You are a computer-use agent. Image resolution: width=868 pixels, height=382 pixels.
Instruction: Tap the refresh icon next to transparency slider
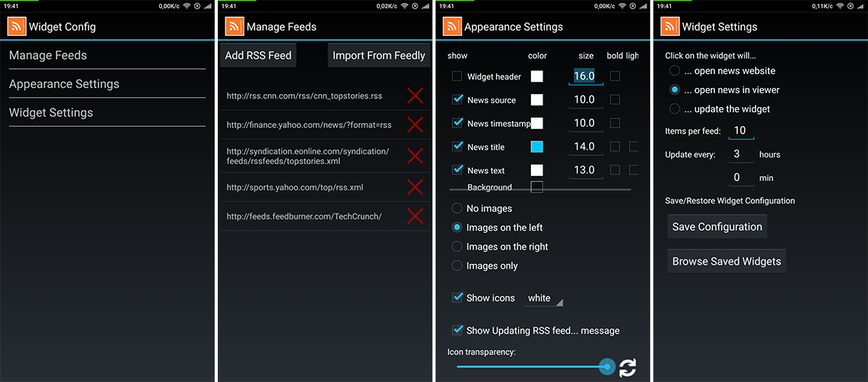tap(628, 367)
